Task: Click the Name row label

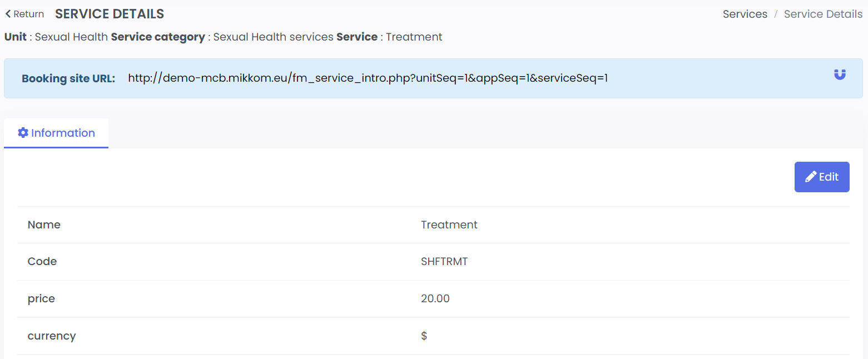Action: [x=44, y=225]
